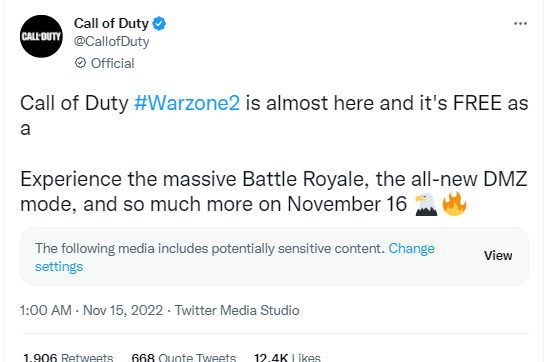Click the sensitive content warning banner
Viewport: 544px width, 362px height.
274,256
